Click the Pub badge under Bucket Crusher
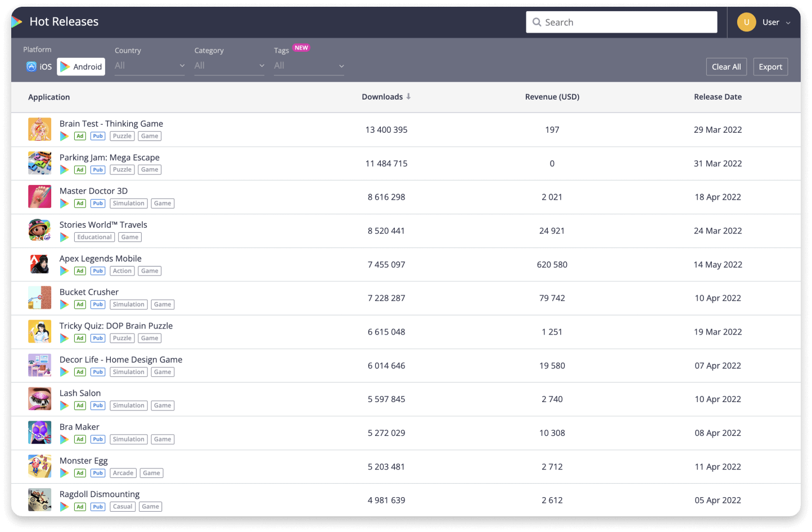 pos(98,305)
